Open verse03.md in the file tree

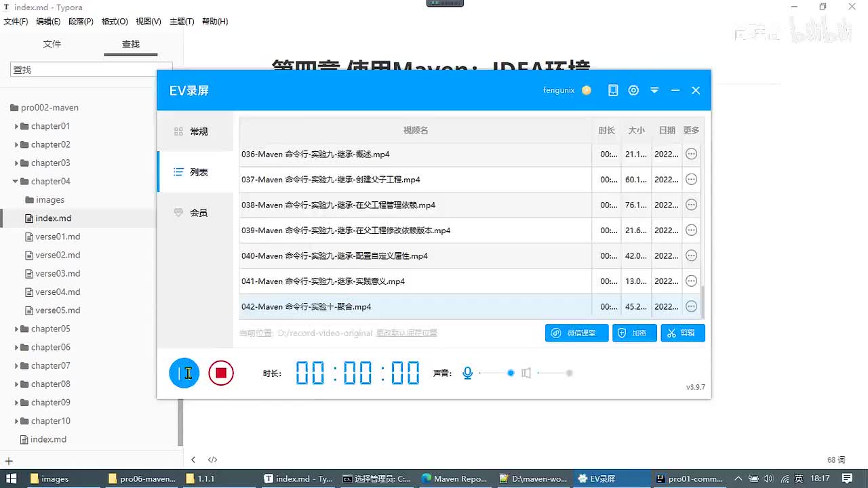53,273
